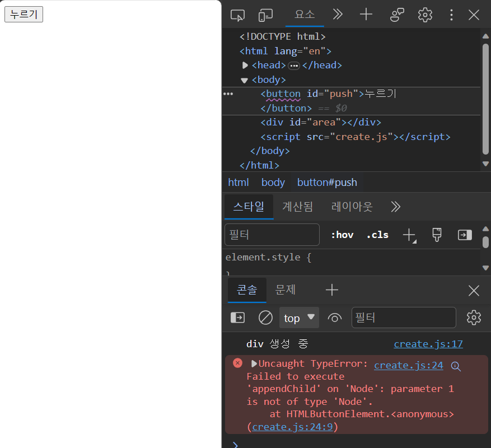
Task: Click the element.style rule text
Action: tap(268, 257)
